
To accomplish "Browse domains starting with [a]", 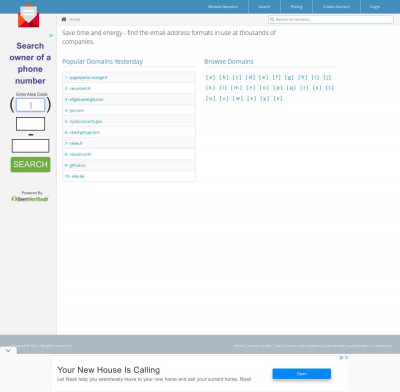I will tap(210, 77).
